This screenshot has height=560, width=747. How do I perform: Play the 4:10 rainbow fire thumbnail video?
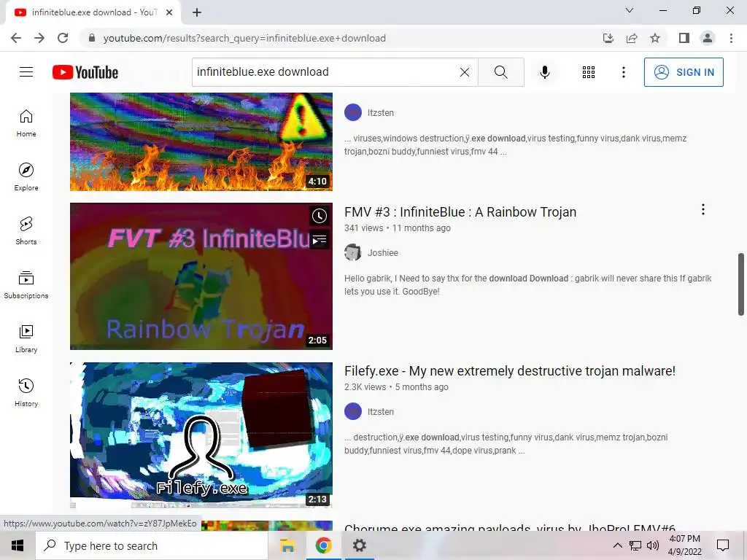pos(201,142)
